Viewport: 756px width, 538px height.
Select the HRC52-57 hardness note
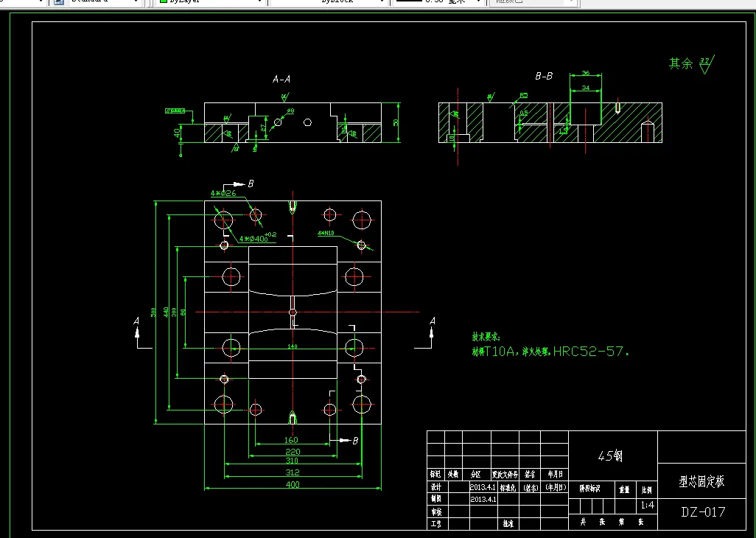pos(591,352)
